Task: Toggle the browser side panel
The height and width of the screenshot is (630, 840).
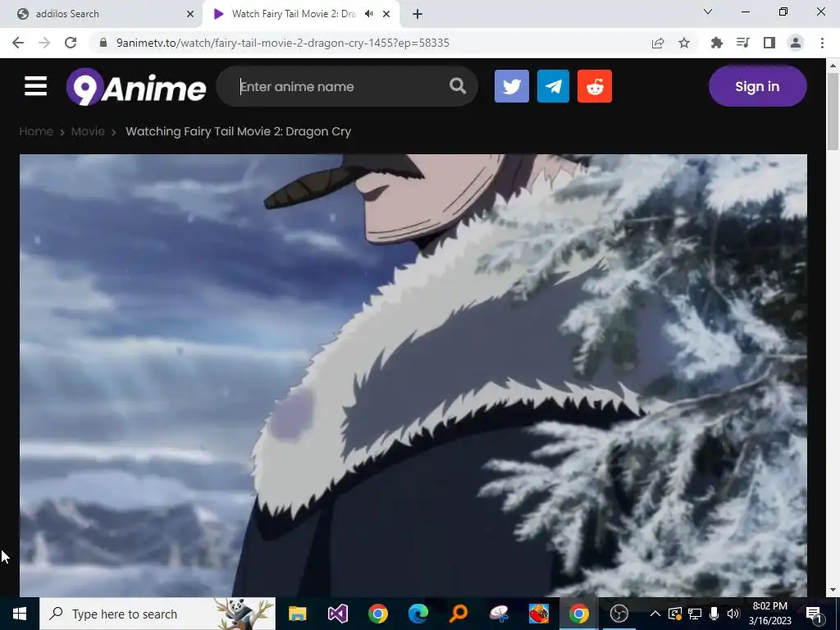Action: tap(769, 43)
